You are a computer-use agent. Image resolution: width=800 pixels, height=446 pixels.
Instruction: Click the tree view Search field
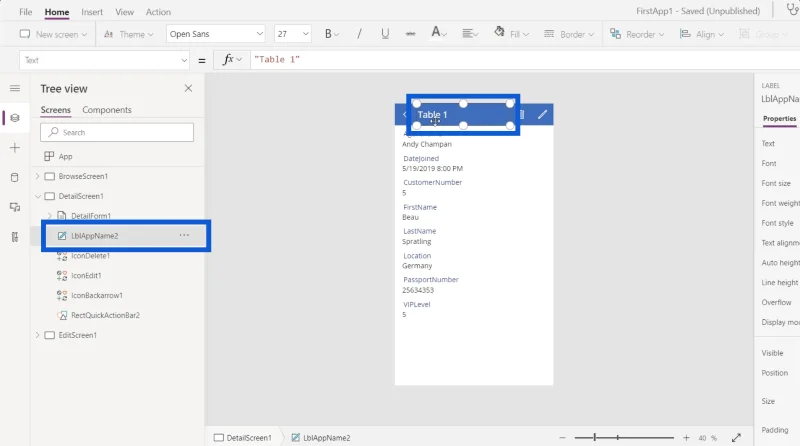117,132
